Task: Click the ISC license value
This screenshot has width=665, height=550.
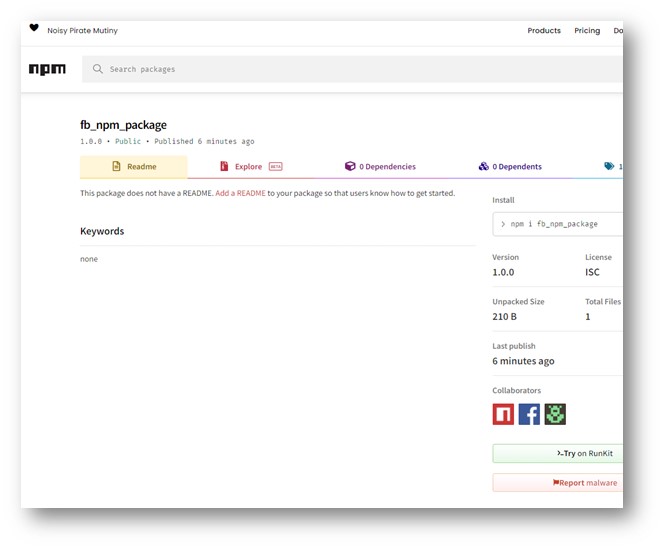Action: tap(592, 272)
